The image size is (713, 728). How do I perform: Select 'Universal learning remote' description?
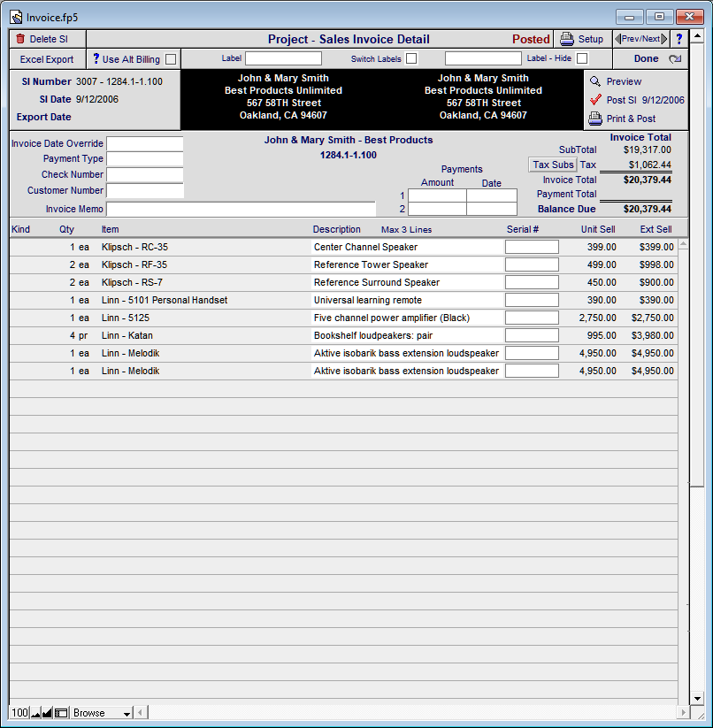click(368, 300)
